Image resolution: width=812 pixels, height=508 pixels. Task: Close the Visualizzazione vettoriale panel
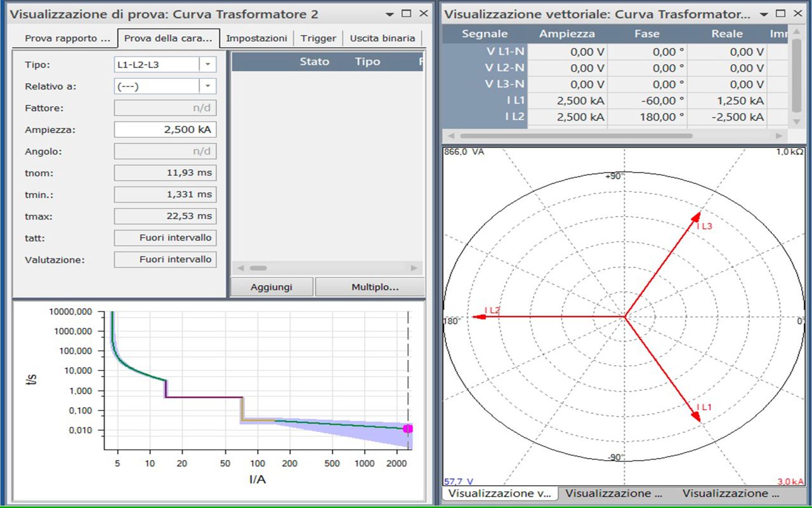[797, 14]
